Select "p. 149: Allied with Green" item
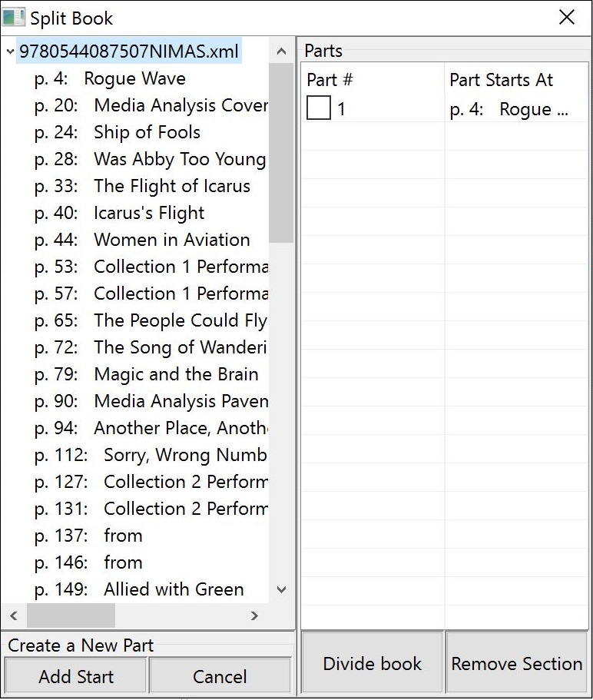593x700 pixels. point(139,589)
